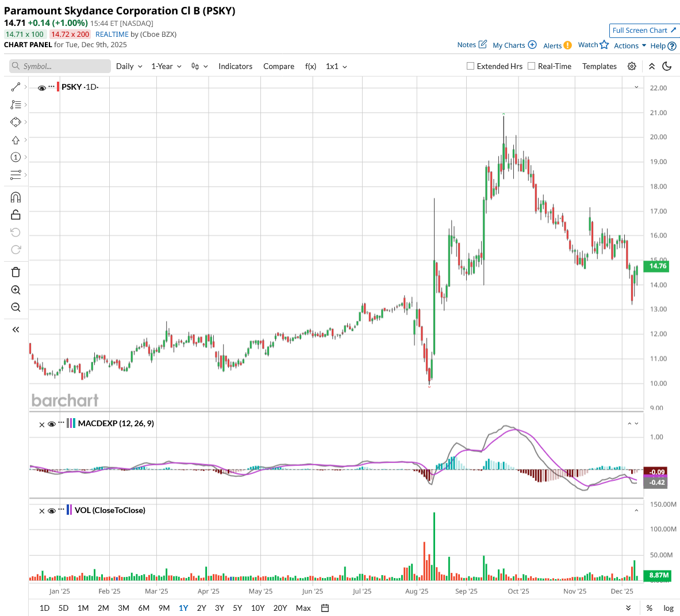Open the Indicators menu
680x616 pixels.
pyautogui.click(x=236, y=66)
